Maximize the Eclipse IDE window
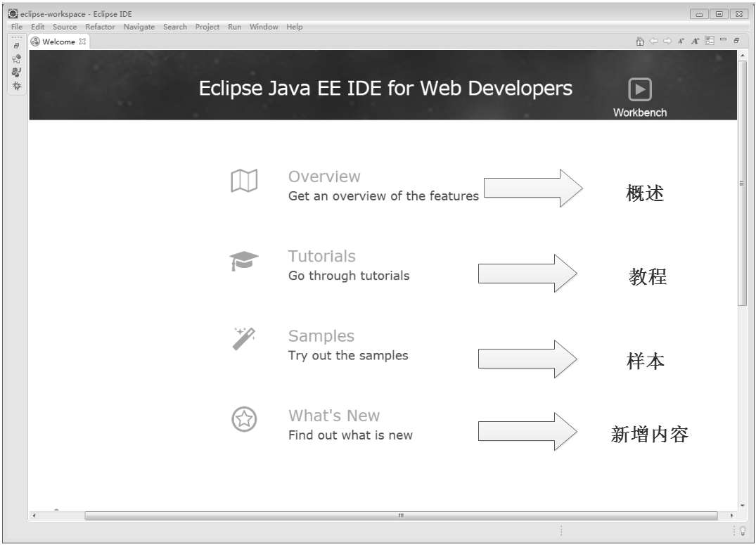The width and height of the screenshot is (756, 545). point(719,14)
